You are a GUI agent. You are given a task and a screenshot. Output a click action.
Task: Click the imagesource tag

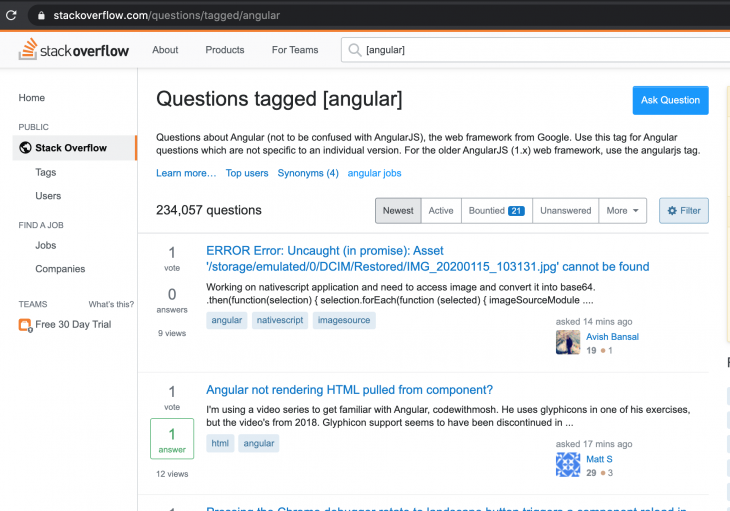[344, 320]
